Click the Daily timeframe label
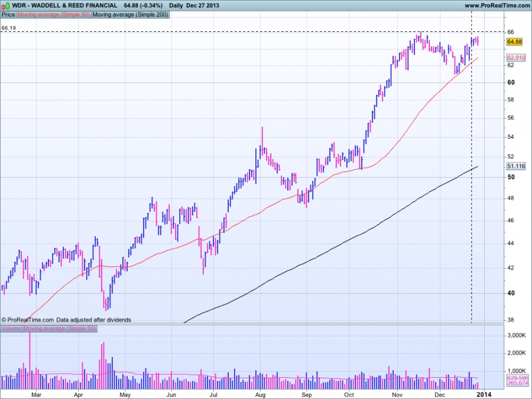Viewport: 532px width, 399px height. (x=176, y=5)
